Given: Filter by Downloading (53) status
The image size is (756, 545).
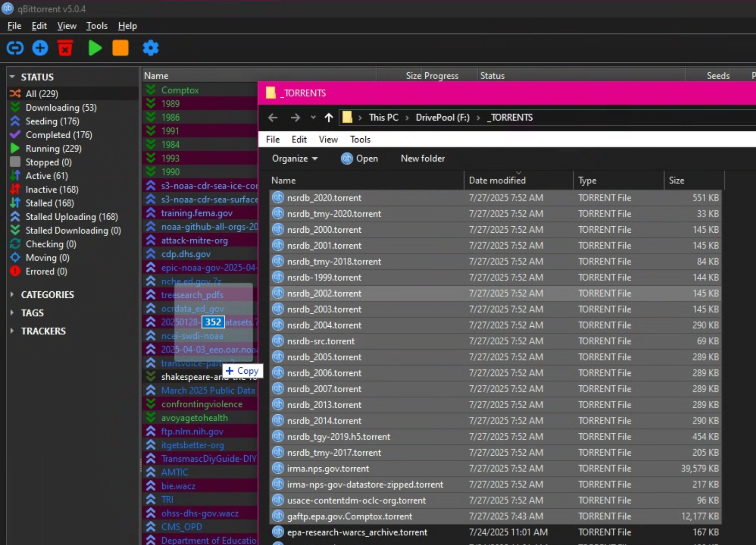Looking at the screenshot, I should [x=60, y=108].
